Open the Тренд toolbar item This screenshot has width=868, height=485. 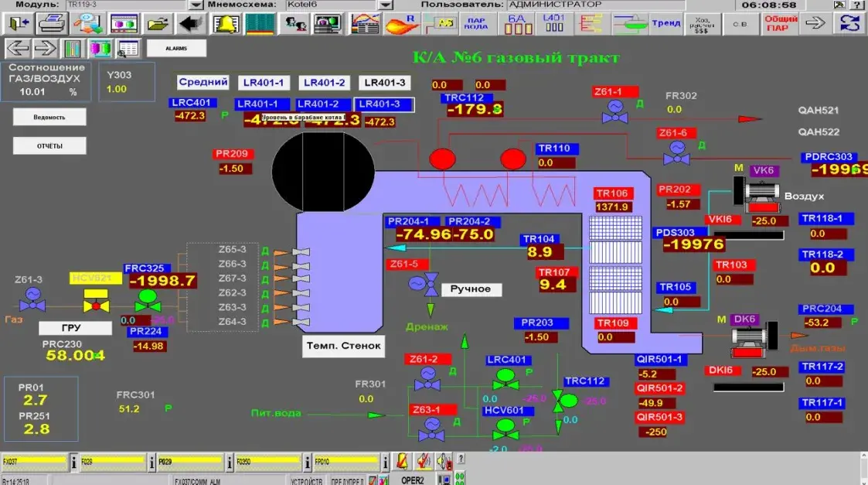[x=665, y=23]
